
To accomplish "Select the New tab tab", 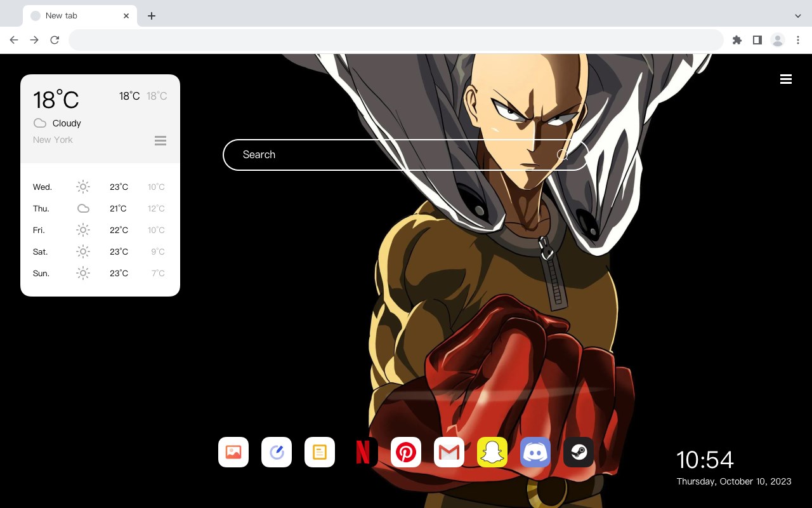I will coord(80,16).
